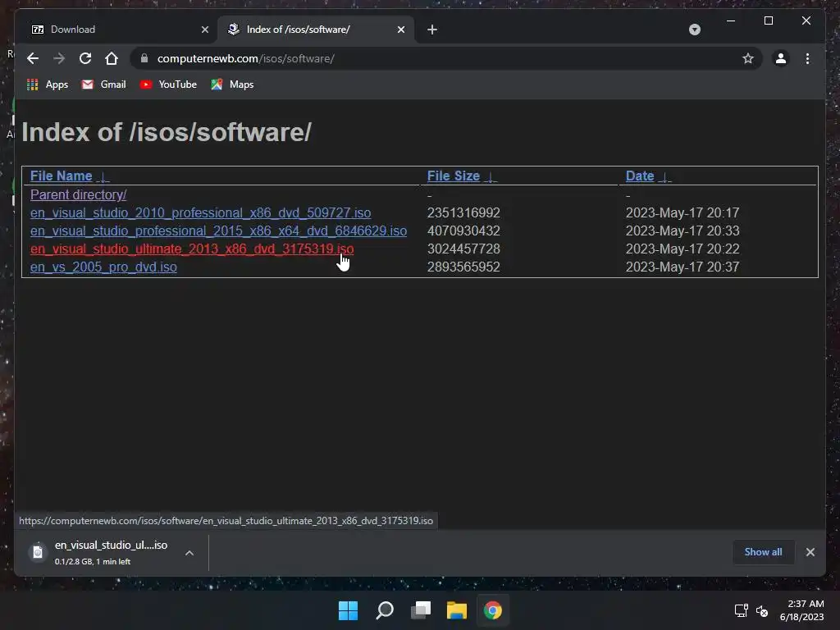Screen dimensions: 840x630
Task: Download en_vs_2005_pro_dvd.iso file
Action: pyautogui.click(x=103, y=267)
